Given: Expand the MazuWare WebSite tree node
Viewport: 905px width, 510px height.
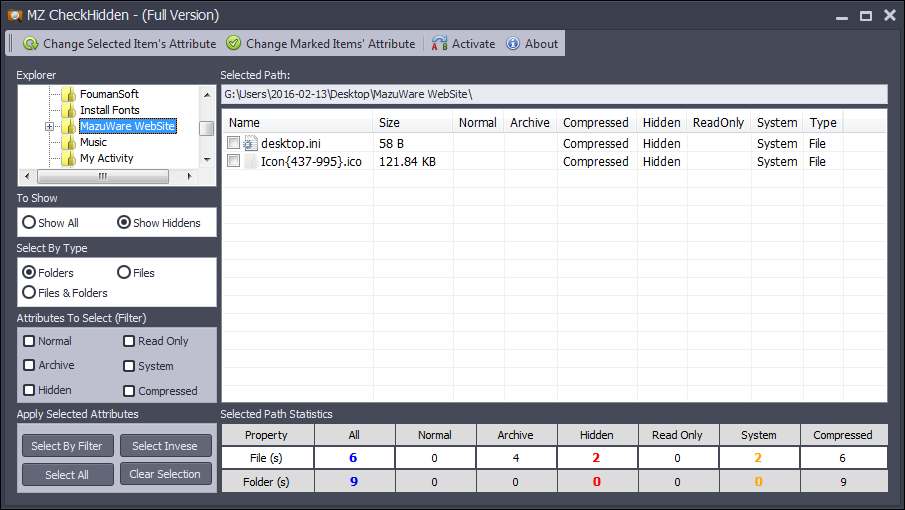Looking at the screenshot, I should pyautogui.click(x=49, y=126).
